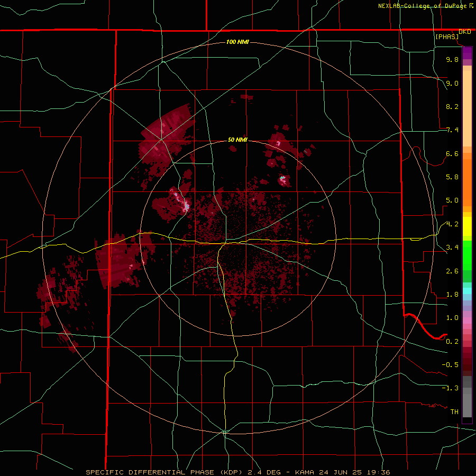
Task: Click the "100 NMI" range ring label
Action: [237, 42]
